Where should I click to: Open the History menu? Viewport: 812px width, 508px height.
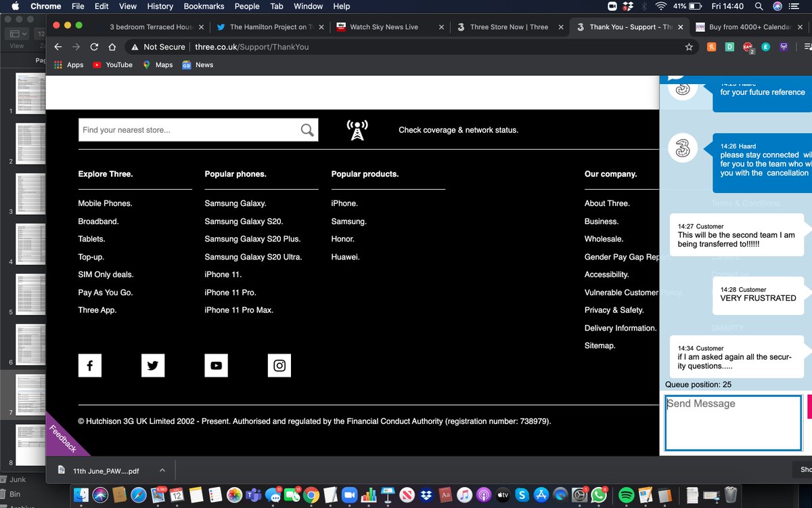(160, 6)
